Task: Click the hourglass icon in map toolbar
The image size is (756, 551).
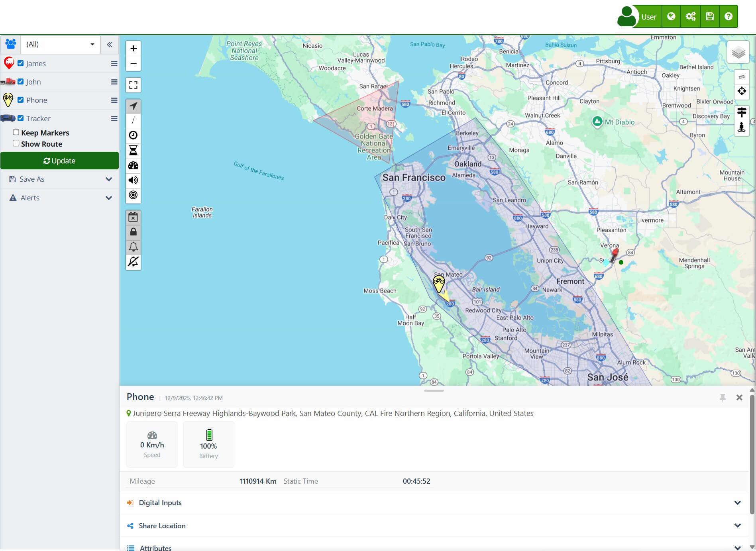Action: click(134, 150)
